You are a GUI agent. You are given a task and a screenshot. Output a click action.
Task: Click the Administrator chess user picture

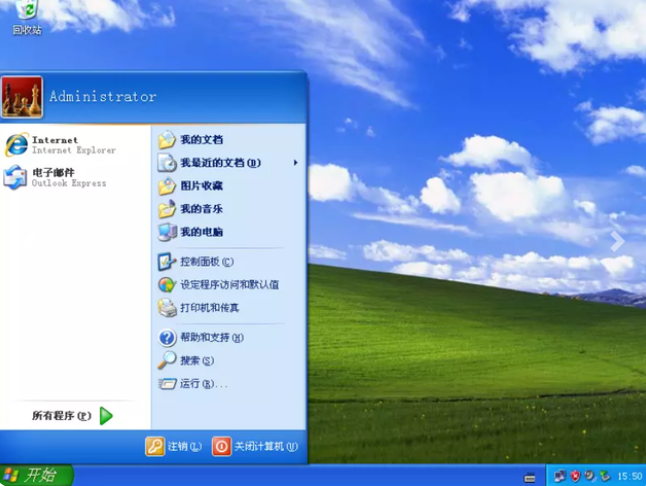click(x=23, y=97)
